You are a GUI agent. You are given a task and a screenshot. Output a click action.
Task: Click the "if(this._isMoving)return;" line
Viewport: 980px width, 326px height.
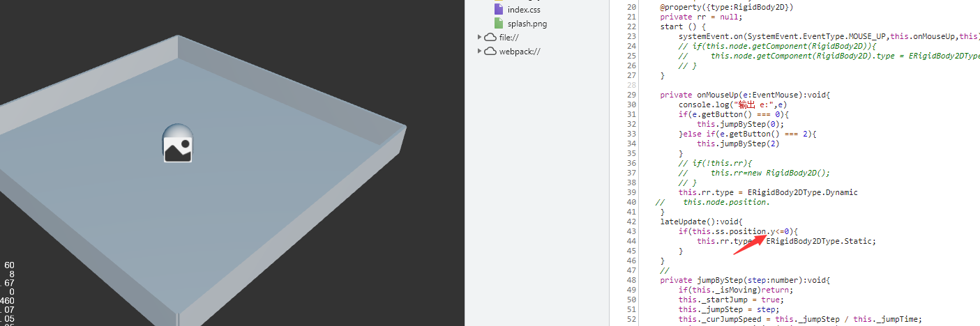(736, 290)
